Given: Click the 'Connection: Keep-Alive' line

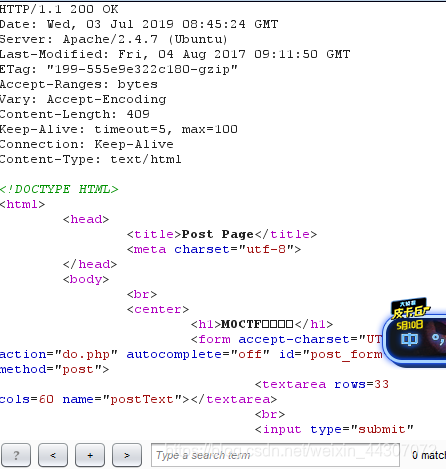Looking at the screenshot, I should point(87,144).
